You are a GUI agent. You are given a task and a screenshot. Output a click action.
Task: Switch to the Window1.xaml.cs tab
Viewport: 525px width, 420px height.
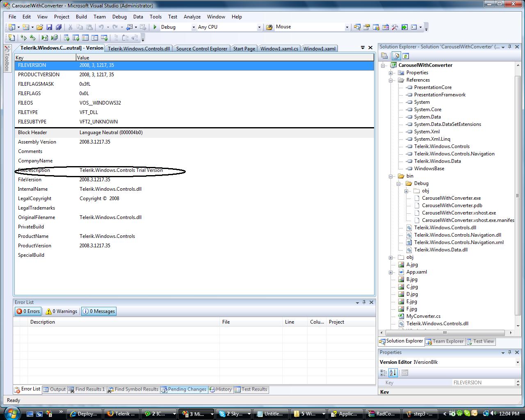click(x=279, y=48)
